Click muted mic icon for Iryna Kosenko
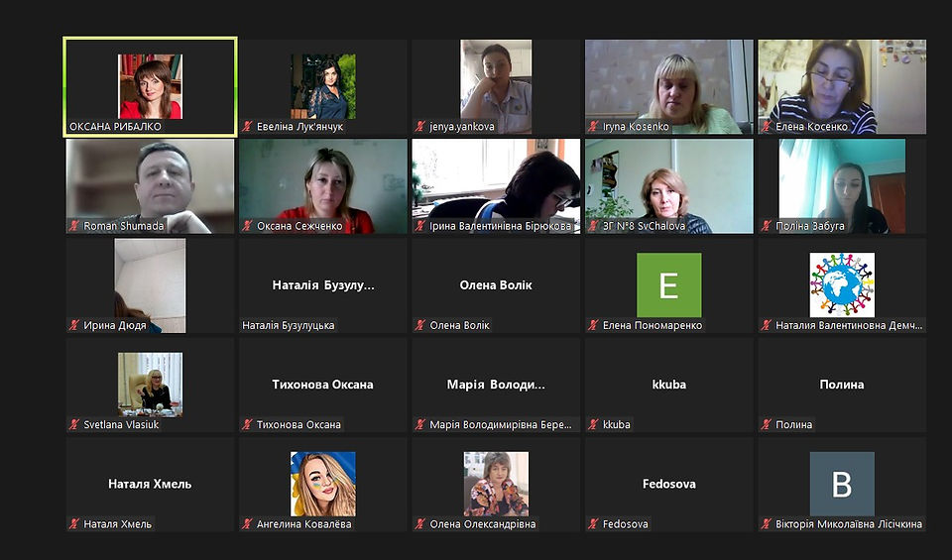Image resolution: width=952 pixels, height=560 pixels. pyautogui.click(x=593, y=126)
